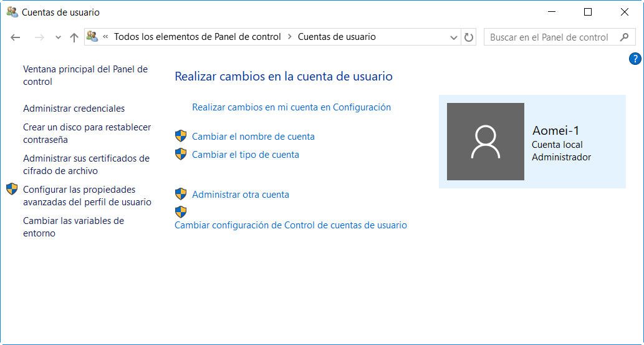The image size is (644, 345).
Task: Click Todos los elementos de Panel de control breadcrumb
Action: coord(197,37)
